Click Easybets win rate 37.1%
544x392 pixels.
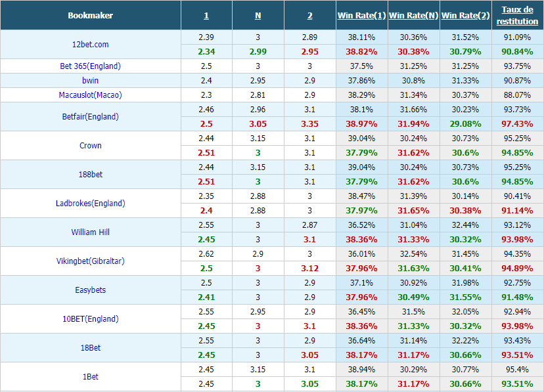coord(361,283)
